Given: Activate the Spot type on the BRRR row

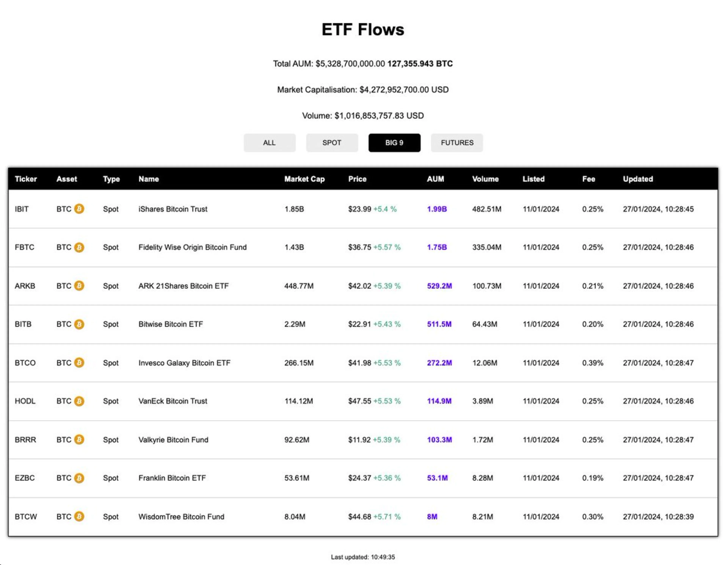Looking at the screenshot, I should [x=111, y=440].
